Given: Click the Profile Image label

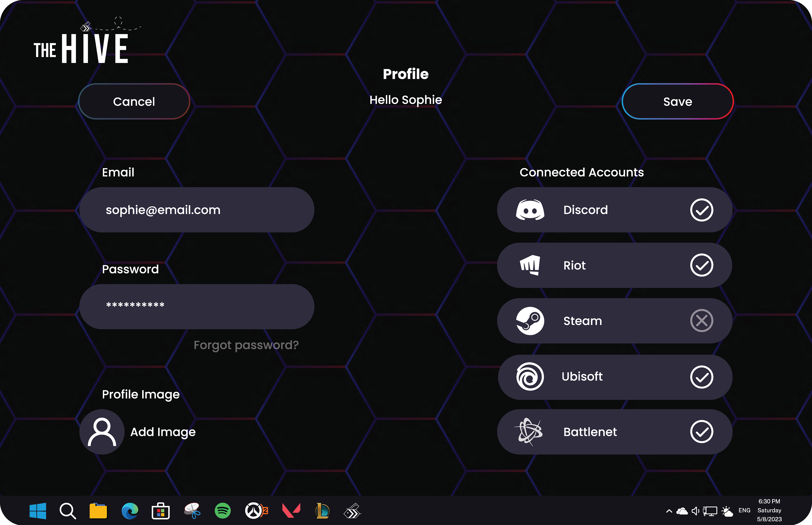Looking at the screenshot, I should pos(141,395).
